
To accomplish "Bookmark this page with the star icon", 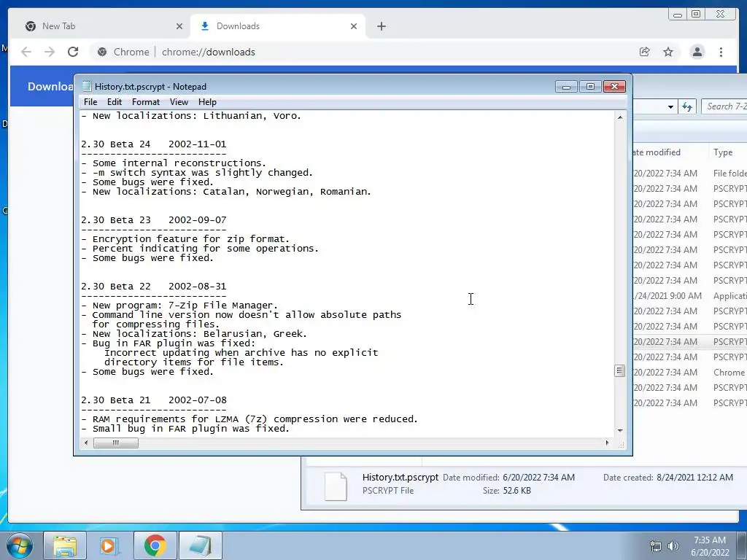I will pyautogui.click(x=668, y=52).
